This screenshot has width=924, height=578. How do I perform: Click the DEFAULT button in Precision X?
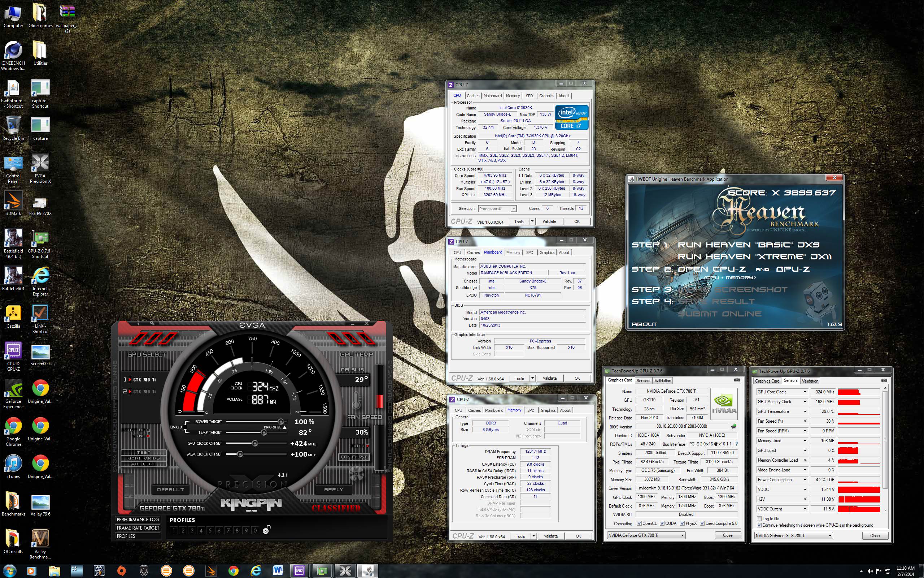coord(170,489)
